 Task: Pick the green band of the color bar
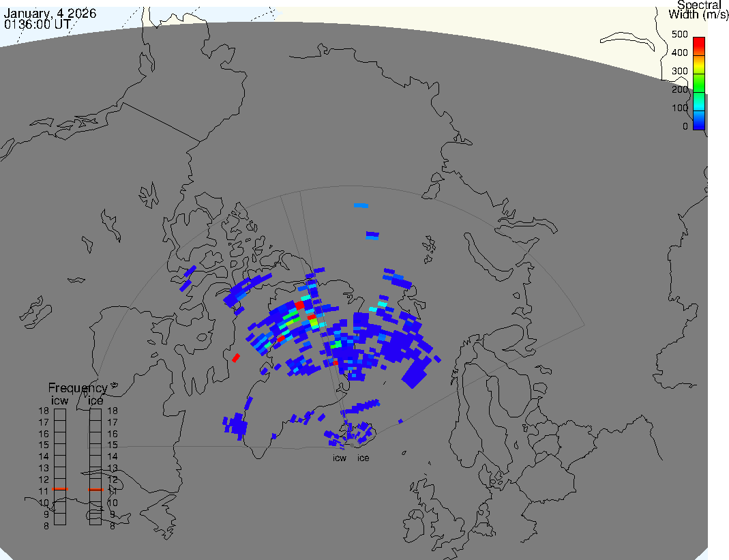click(699, 83)
